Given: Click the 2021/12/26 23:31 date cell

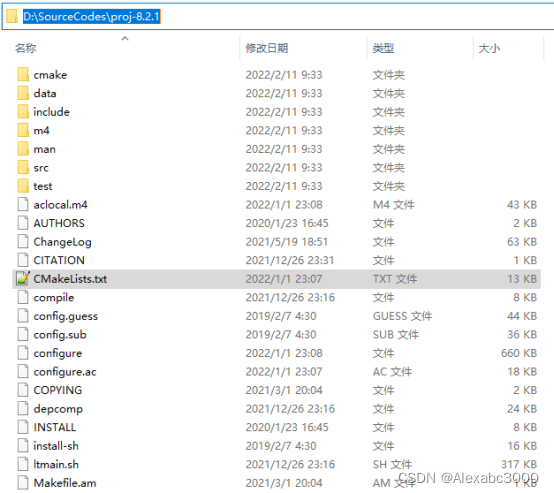Looking at the screenshot, I should 290,260.
